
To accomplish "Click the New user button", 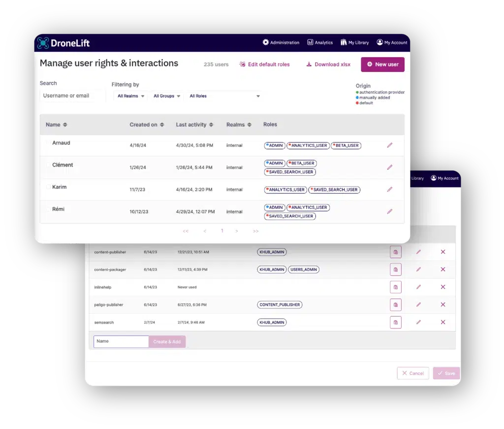I will [x=382, y=65].
